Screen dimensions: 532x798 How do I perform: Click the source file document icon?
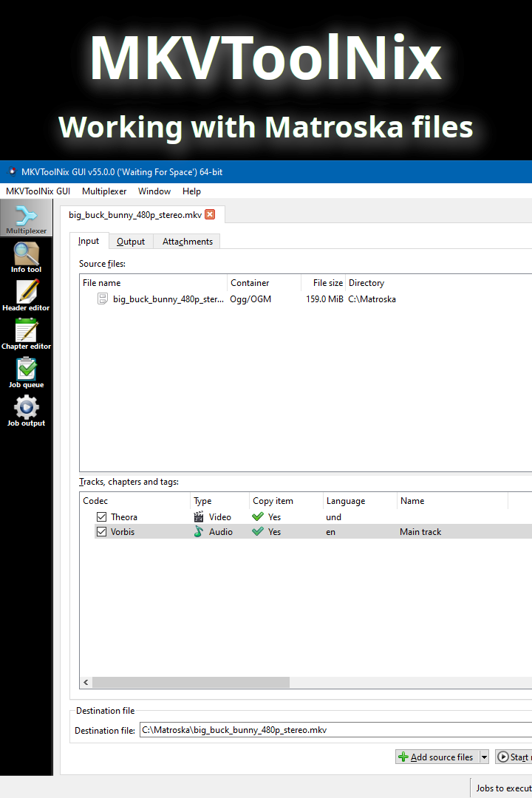102,299
